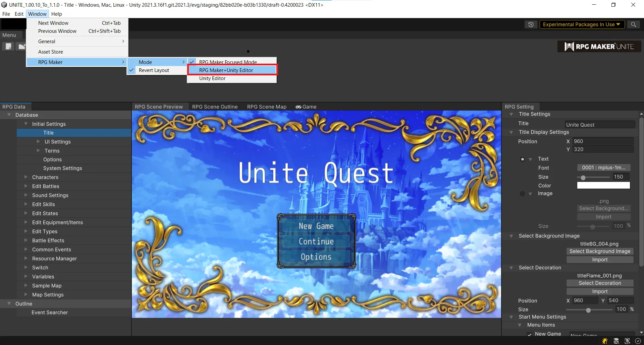Click the white title Color swatch
This screenshot has width=644, height=345.
603,186
